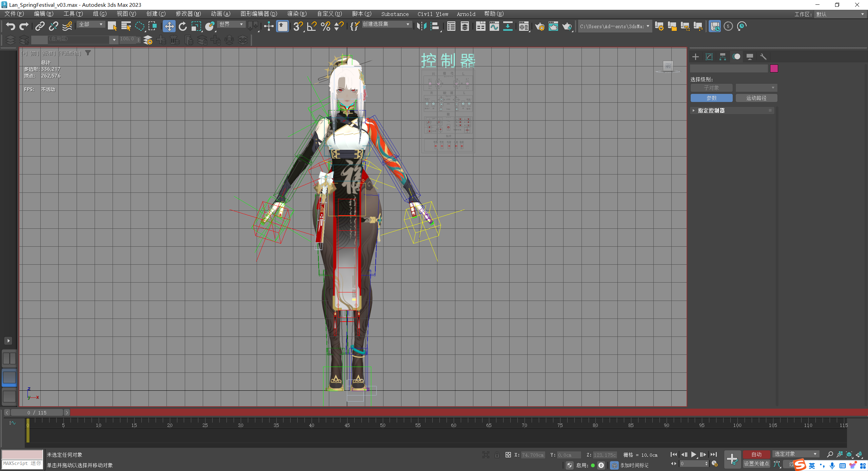868x471 pixels.
Task: Activate the Select and Rotate tool
Action: tap(183, 26)
